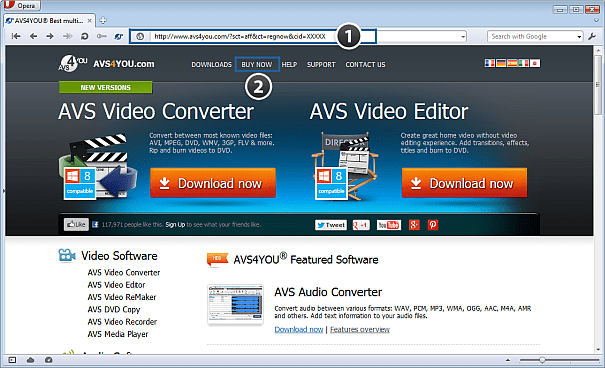Click the AVS Audio Converter screenshot thumbnail
This screenshot has height=368, width=605.
coord(235,304)
